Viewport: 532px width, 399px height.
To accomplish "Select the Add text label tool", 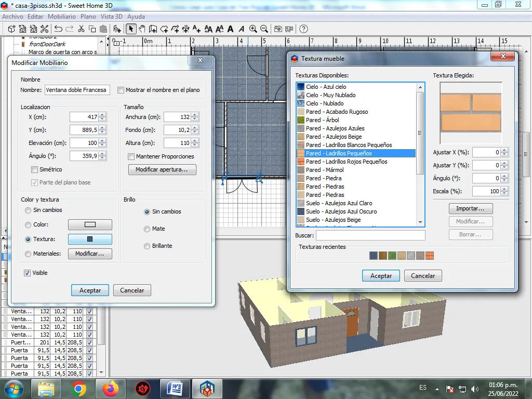I will pyautogui.click(x=197, y=29).
